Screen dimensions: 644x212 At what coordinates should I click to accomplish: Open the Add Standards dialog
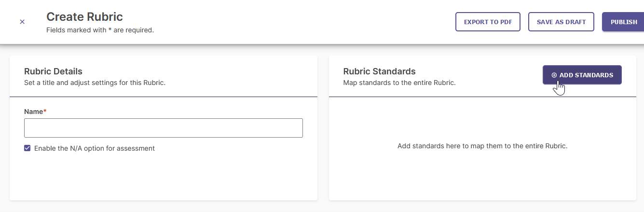click(582, 75)
